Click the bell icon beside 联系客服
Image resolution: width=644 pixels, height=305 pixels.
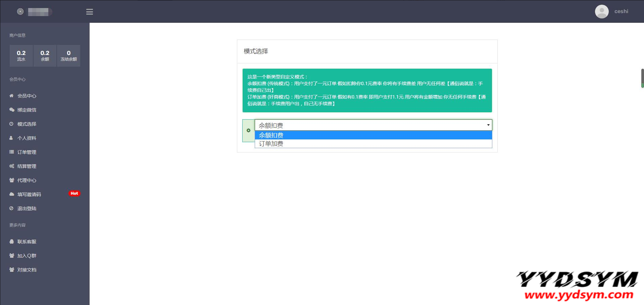12,242
